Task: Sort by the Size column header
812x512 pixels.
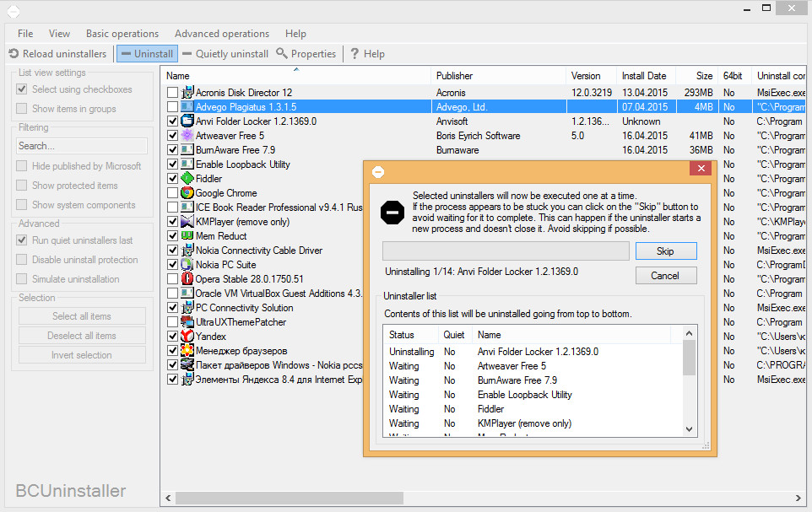Action: [x=696, y=76]
